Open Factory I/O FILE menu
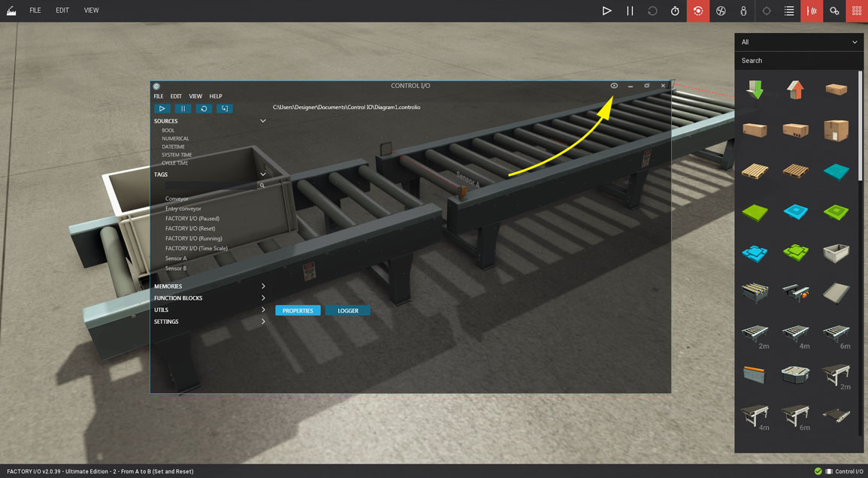868x478 pixels. [x=35, y=11]
